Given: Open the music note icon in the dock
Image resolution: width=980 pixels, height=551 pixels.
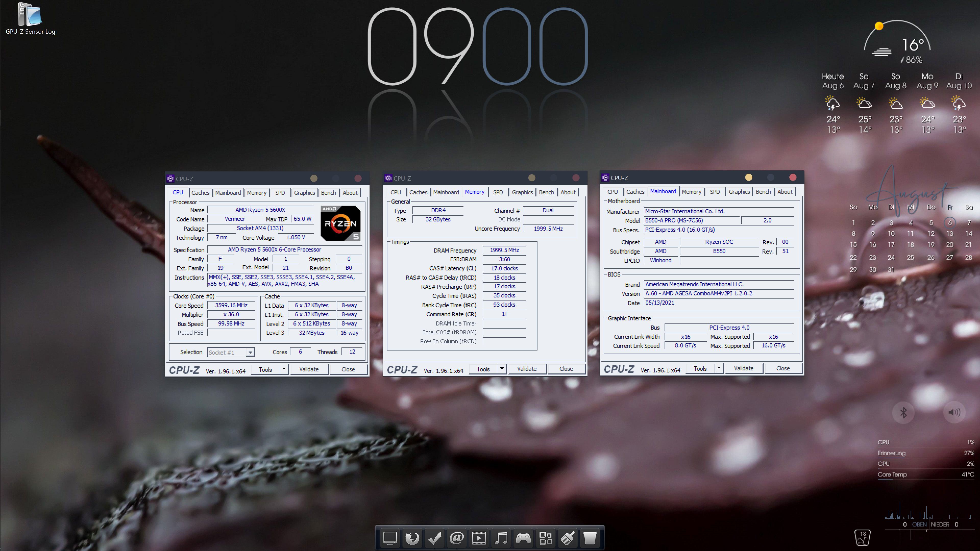Looking at the screenshot, I should click(x=501, y=538).
